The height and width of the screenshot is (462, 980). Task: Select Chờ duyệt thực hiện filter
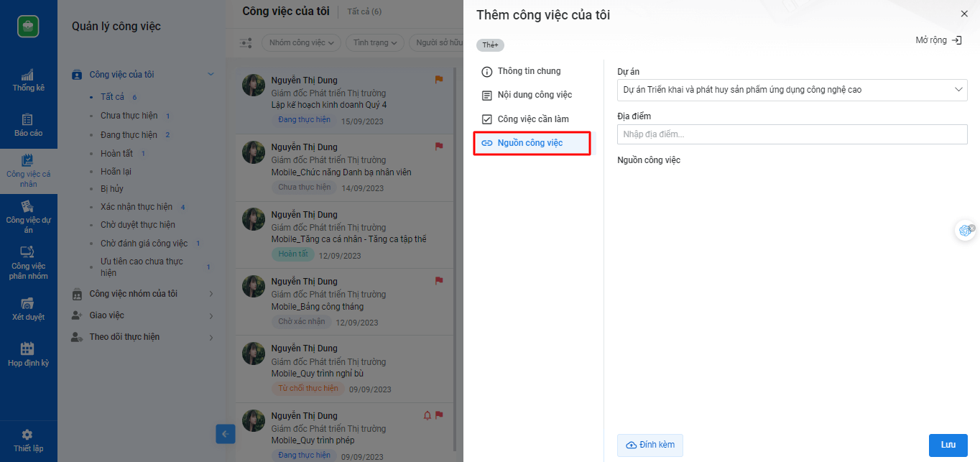[138, 225]
